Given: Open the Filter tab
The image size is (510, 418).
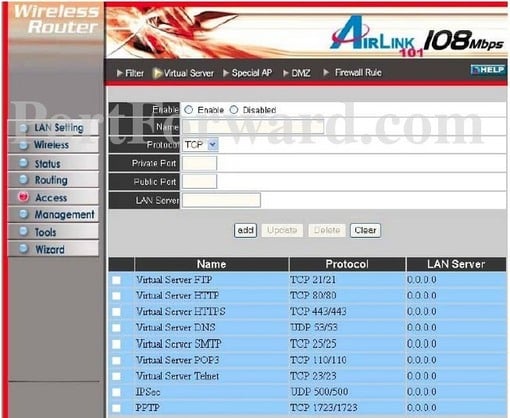Looking at the screenshot, I should (130, 73).
